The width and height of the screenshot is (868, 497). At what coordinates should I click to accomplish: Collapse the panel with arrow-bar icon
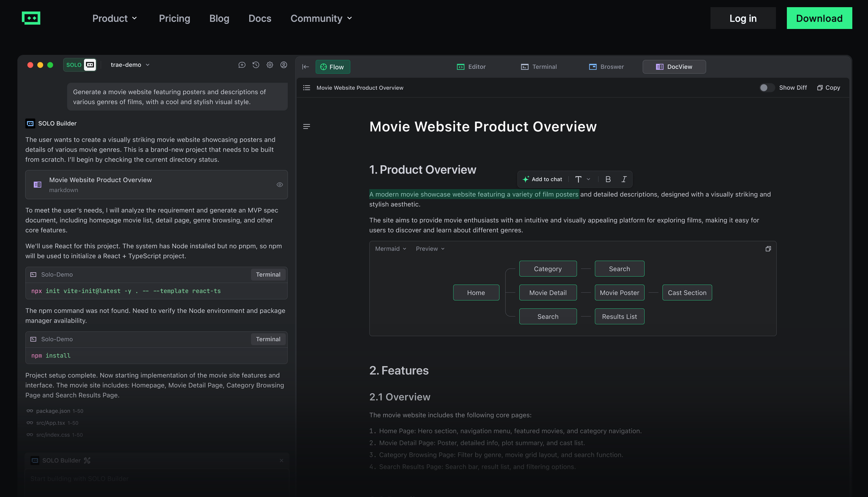(x=305, y=67)
